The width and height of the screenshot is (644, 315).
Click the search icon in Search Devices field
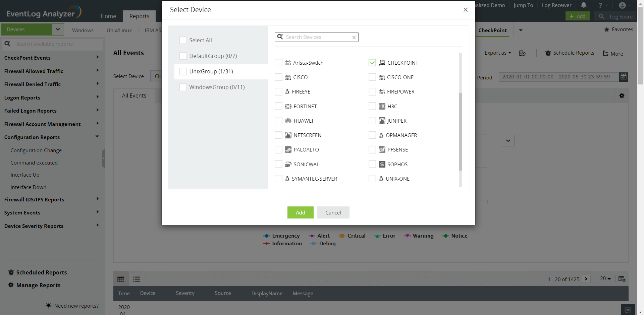pos(280,37)
